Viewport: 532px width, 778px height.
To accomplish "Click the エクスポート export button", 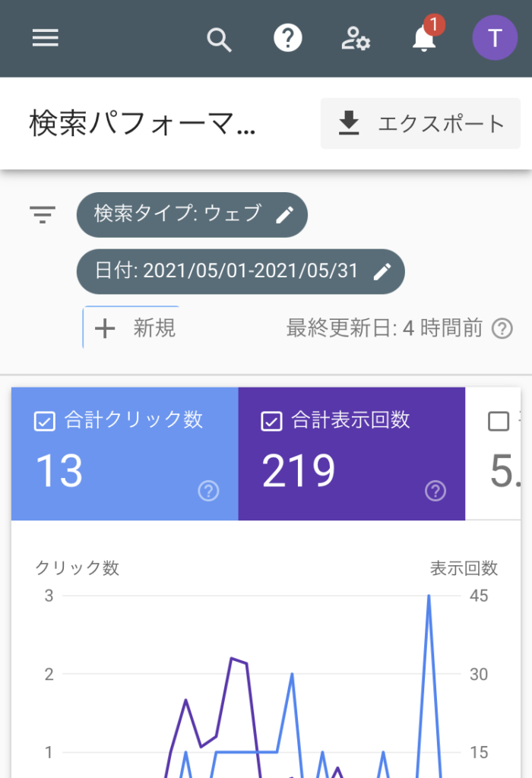I will (x=421, y=123).
